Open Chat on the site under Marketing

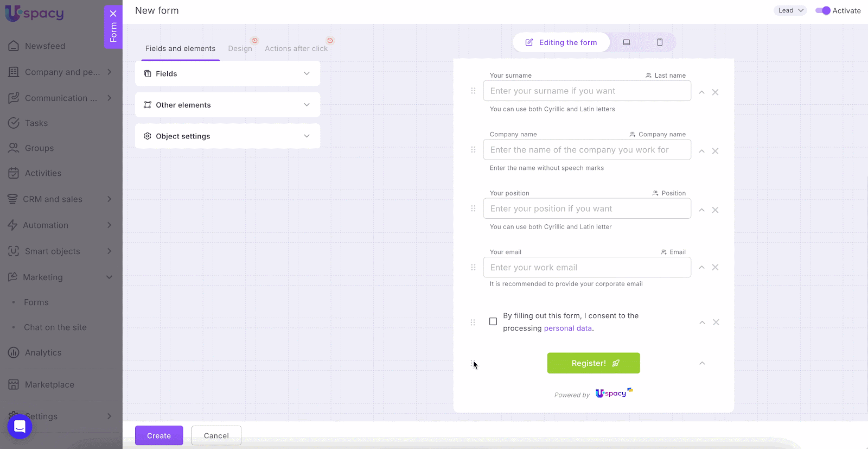[x=55, y=327]
